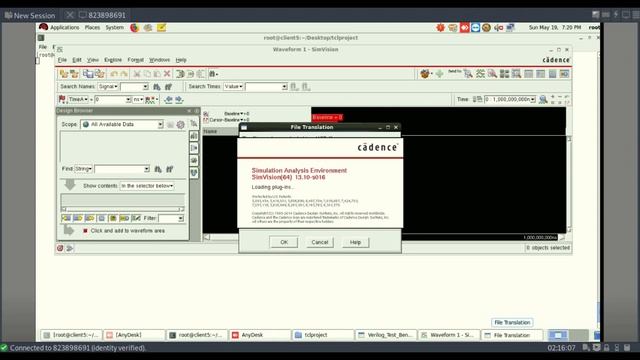Image resolution: width=640 pixels, height=360 pixels.
Task: Click OK in File Translation dialog
Action: click(x=284, y=242)
